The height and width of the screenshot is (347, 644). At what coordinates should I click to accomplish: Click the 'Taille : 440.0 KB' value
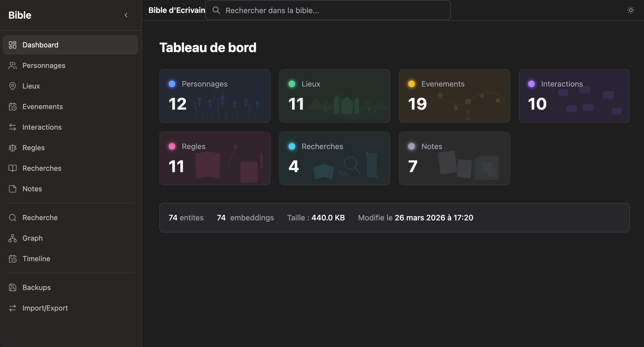click(x=316, y=218)
